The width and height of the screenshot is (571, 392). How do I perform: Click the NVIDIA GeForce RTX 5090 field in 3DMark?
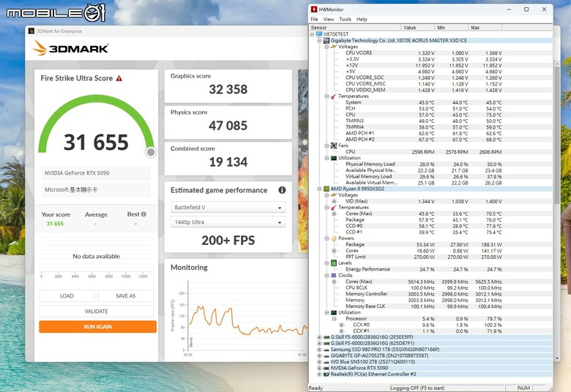point(96,173)
